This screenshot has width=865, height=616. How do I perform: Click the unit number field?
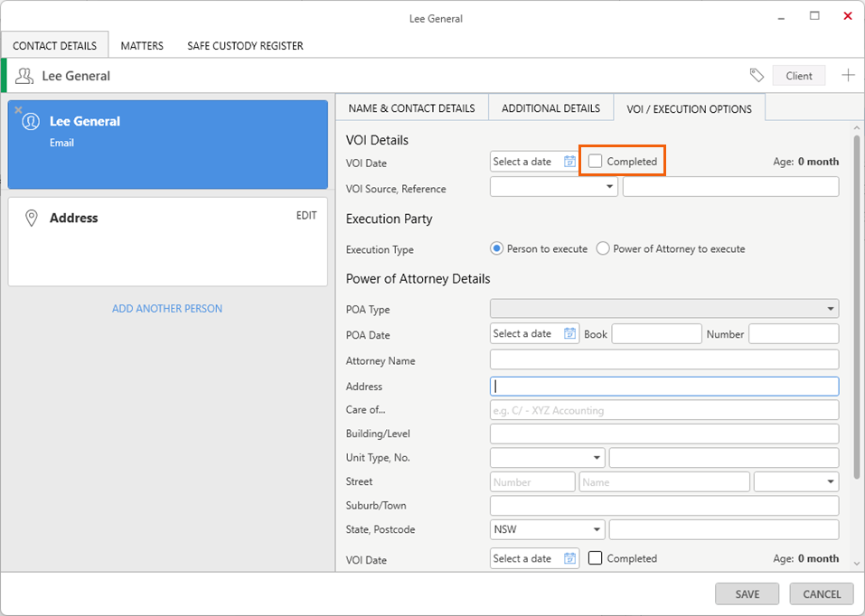pyautogui.click(x=724, y=458)
